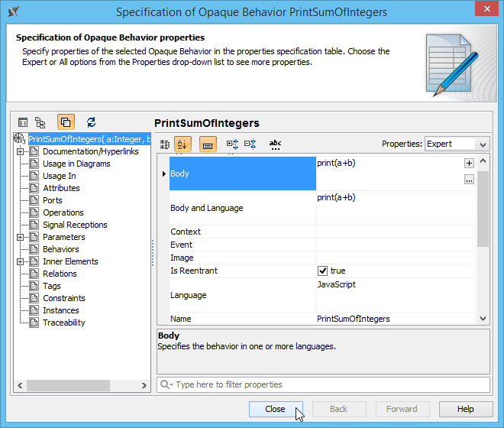Screen dimensions: 504x428
Task: Open the Properties Expert dropdown
Action: click(457, 144)
